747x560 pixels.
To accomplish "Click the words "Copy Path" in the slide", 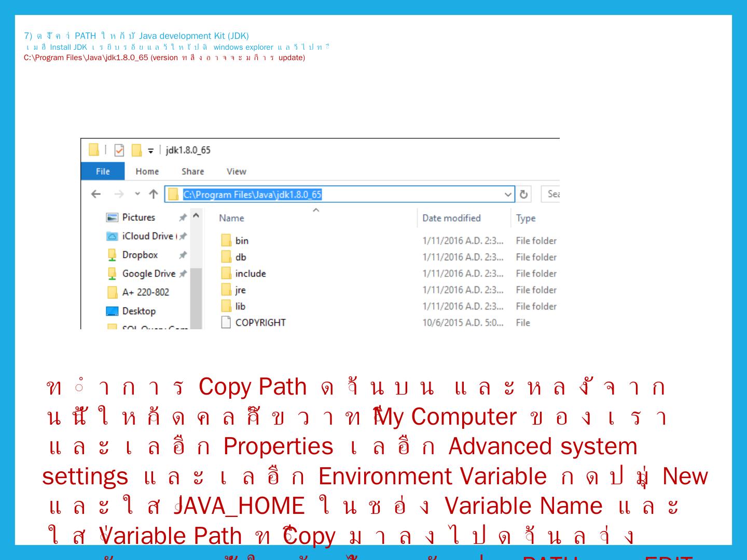I will [x=253, y=387].
